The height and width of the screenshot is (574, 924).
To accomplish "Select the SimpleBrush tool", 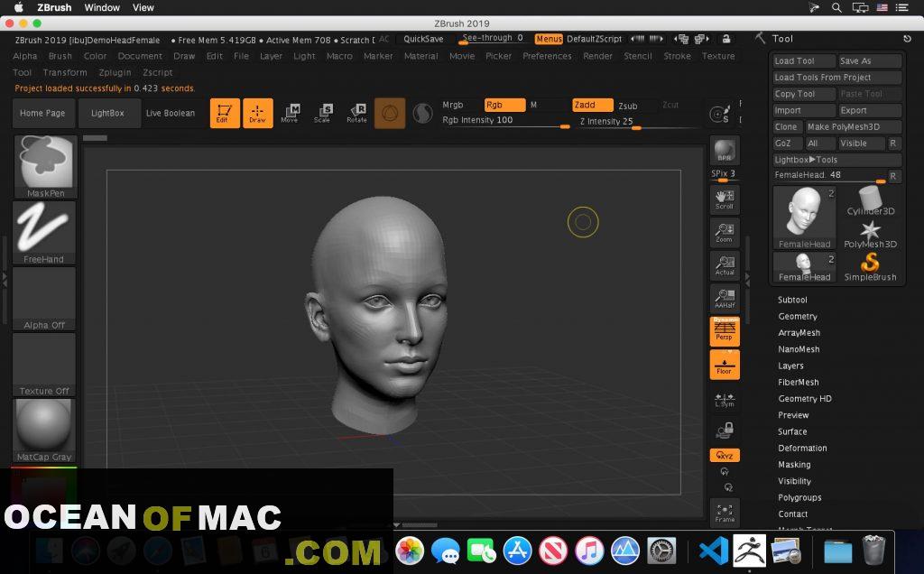I will click(871, 266).
